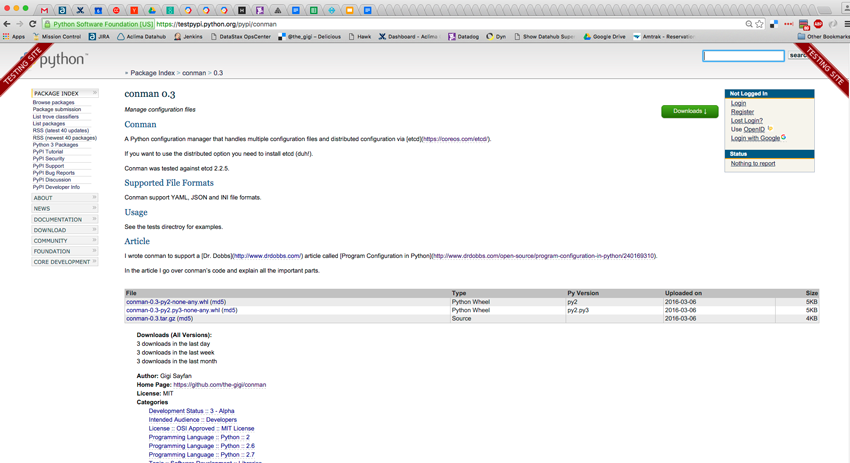Go forward in browser history
Viewport: 850px width, 463px height.
point(20,24)
